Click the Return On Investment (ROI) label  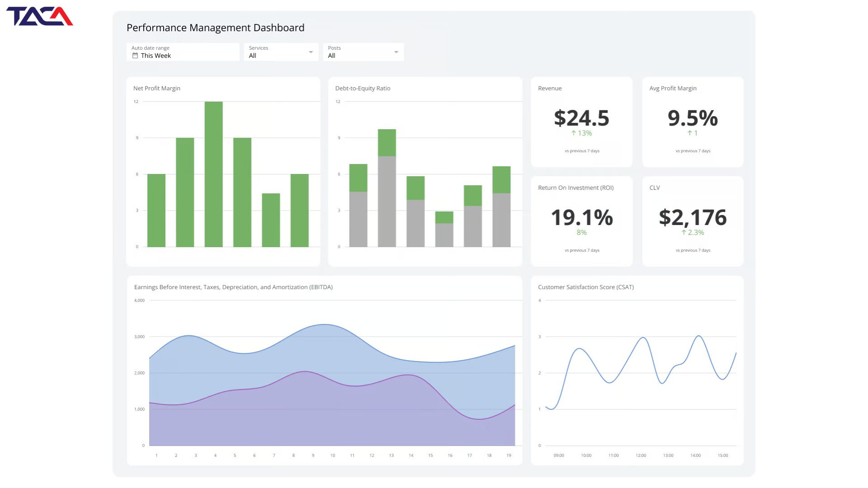tap(576, 188)
